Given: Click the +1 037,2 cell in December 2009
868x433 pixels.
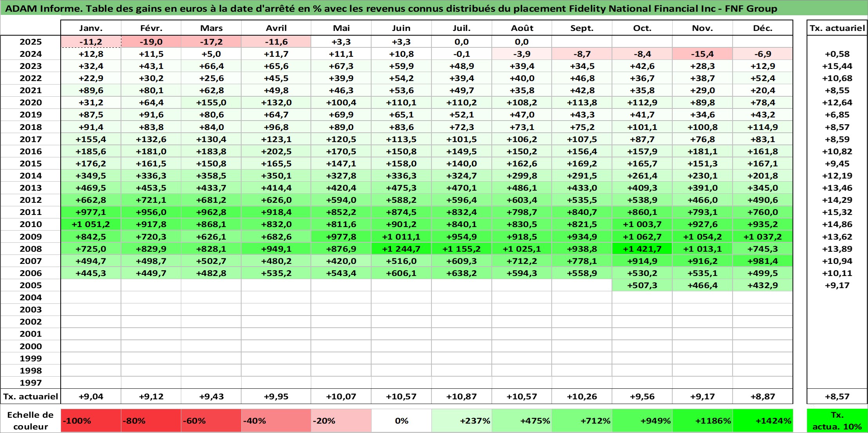Looking at the screenshot, I should (x=763, y=236).
